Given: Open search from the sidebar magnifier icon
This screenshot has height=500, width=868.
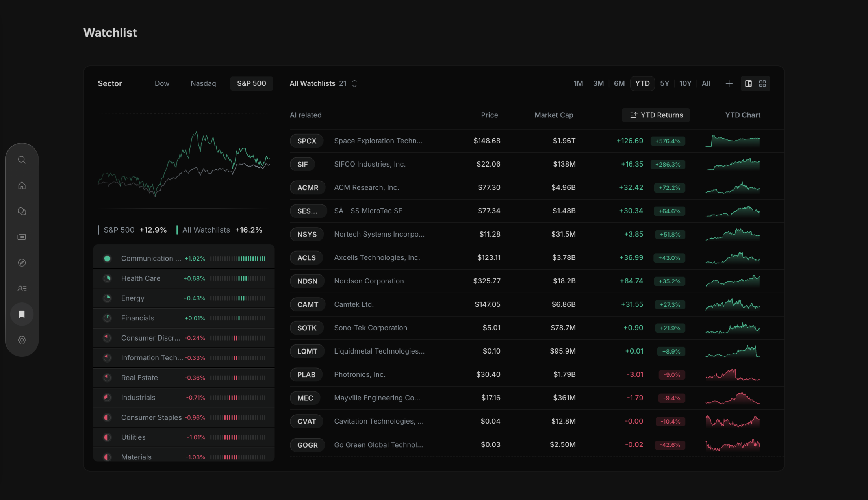Looking at the screenshot, I should [22, 160].
